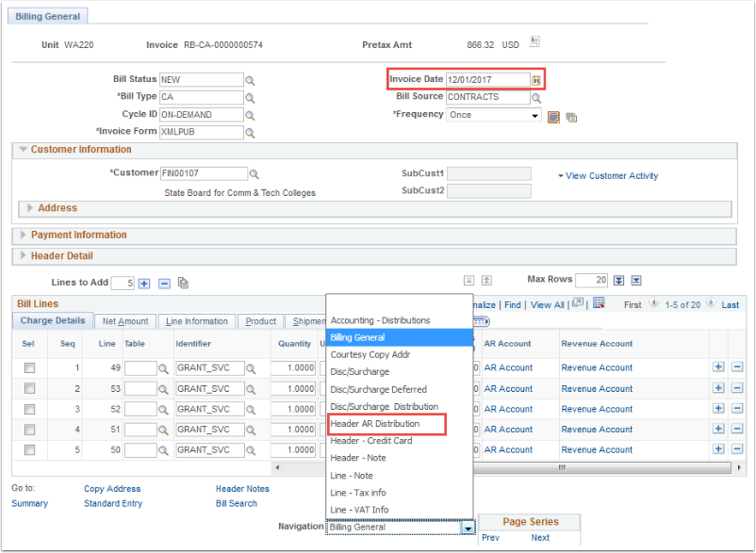Check the Sel box for Seq 2
Image resolution: width=756 pixels, height=553 pixels.
(30, 388)
